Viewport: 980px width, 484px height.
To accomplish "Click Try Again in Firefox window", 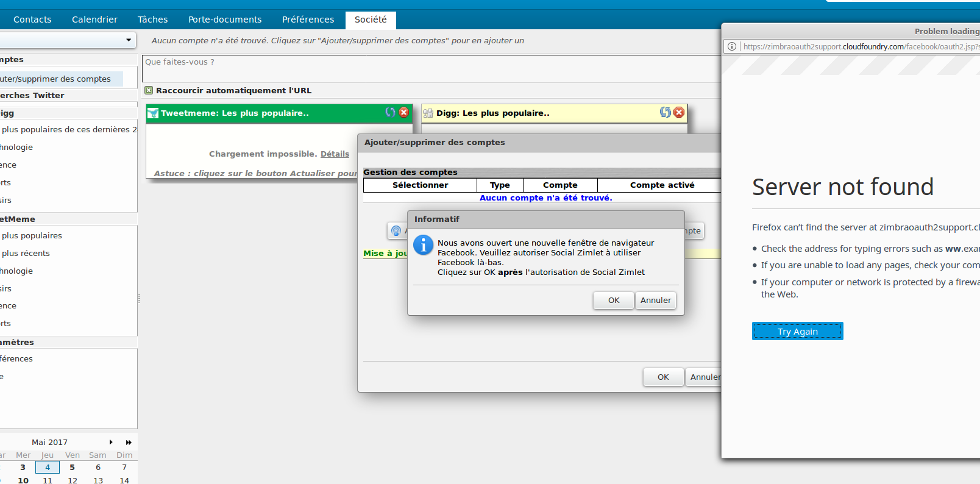I will tap(798, 331).
